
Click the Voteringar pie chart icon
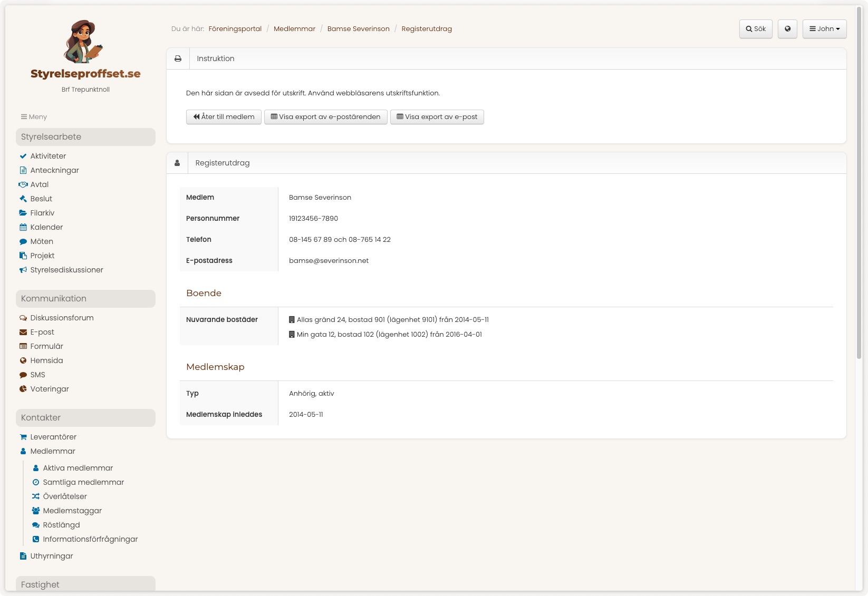click(x=23, y=389)
